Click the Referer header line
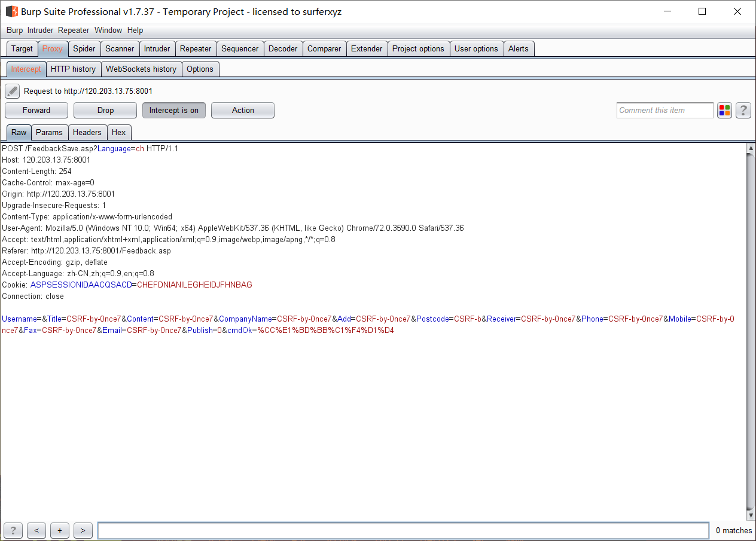The width and height of the screenshot is (756, 541). (x=86, y=251)
